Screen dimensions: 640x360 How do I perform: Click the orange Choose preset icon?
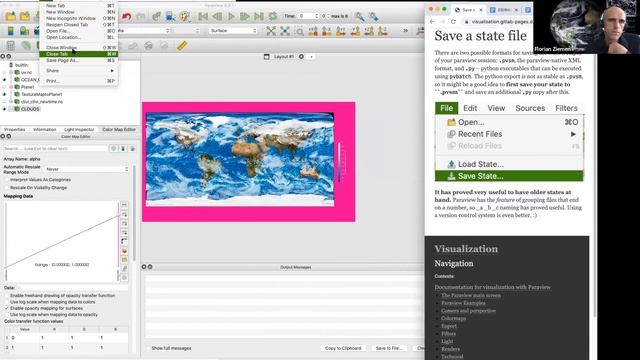[x=124, y=251]
